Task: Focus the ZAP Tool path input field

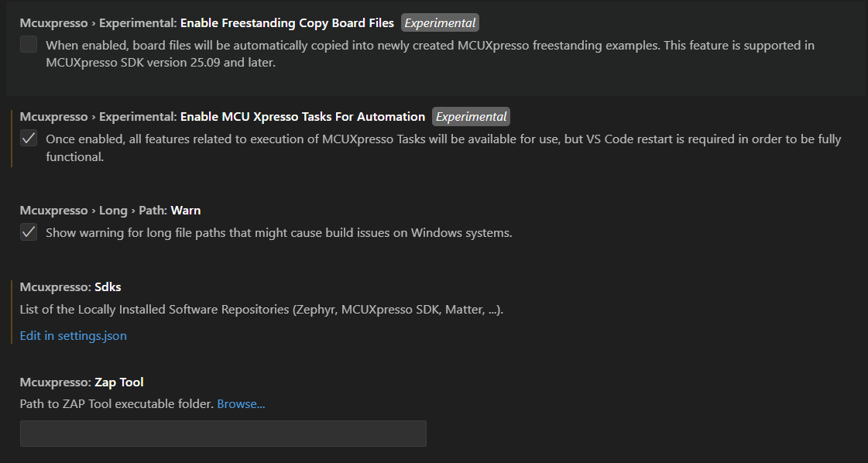Action: [222, 433]
